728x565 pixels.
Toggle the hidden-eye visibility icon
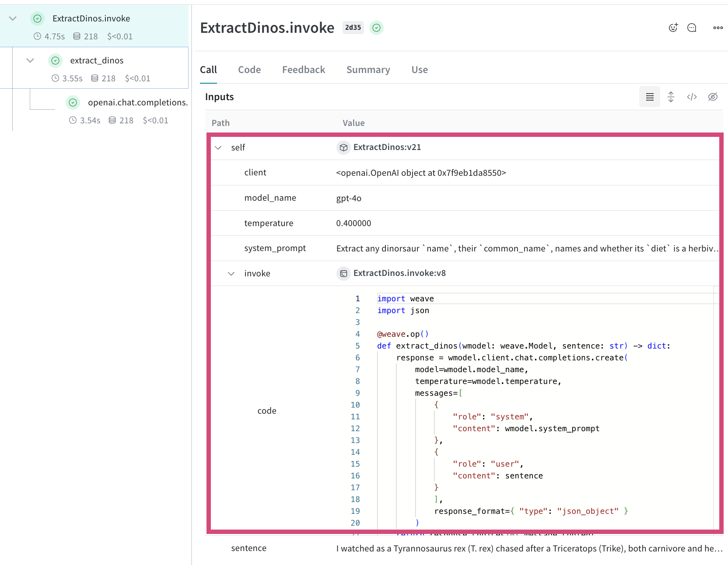coord(713,97)
